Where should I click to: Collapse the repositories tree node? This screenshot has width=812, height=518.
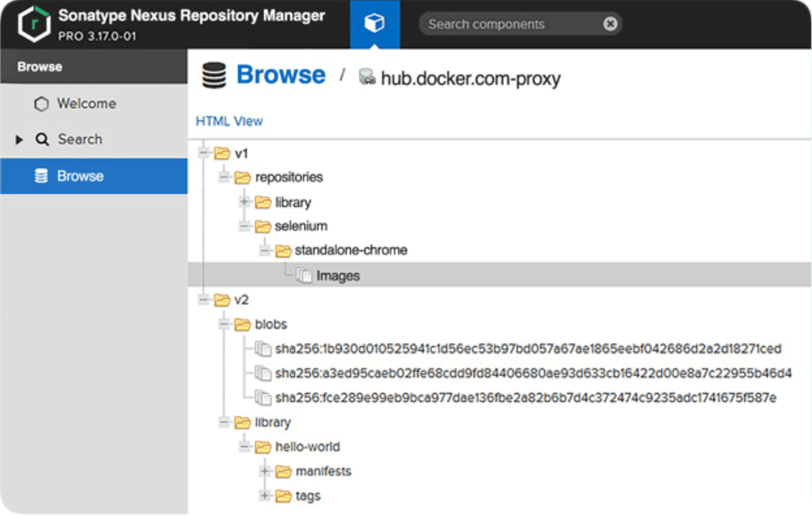point(224,177)
